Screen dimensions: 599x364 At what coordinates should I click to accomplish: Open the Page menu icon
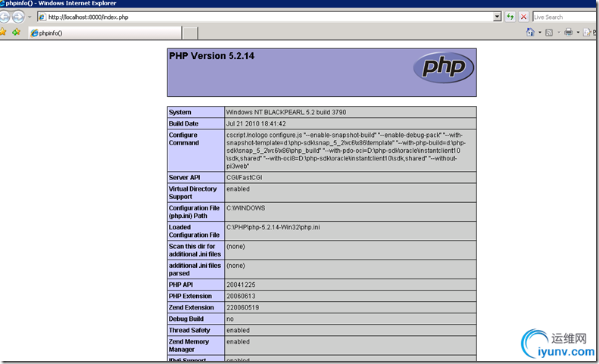(x=587, y=33)
